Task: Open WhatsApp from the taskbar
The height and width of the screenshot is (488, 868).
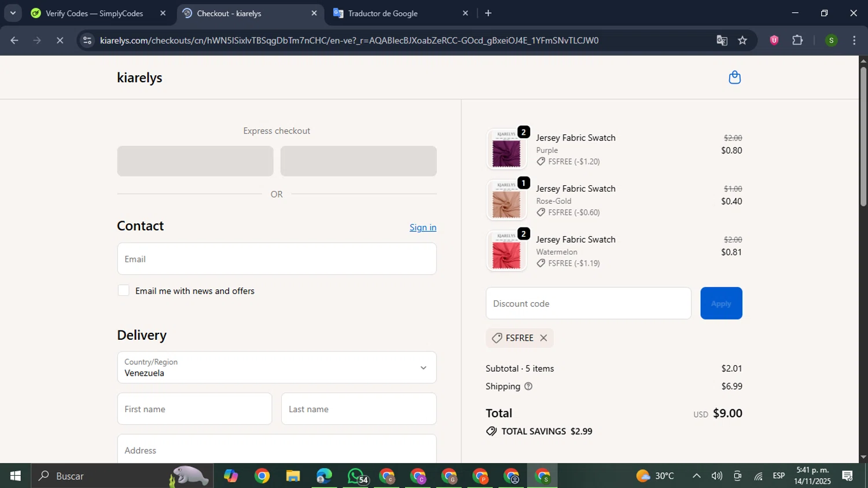Action: tap(356, 476)
